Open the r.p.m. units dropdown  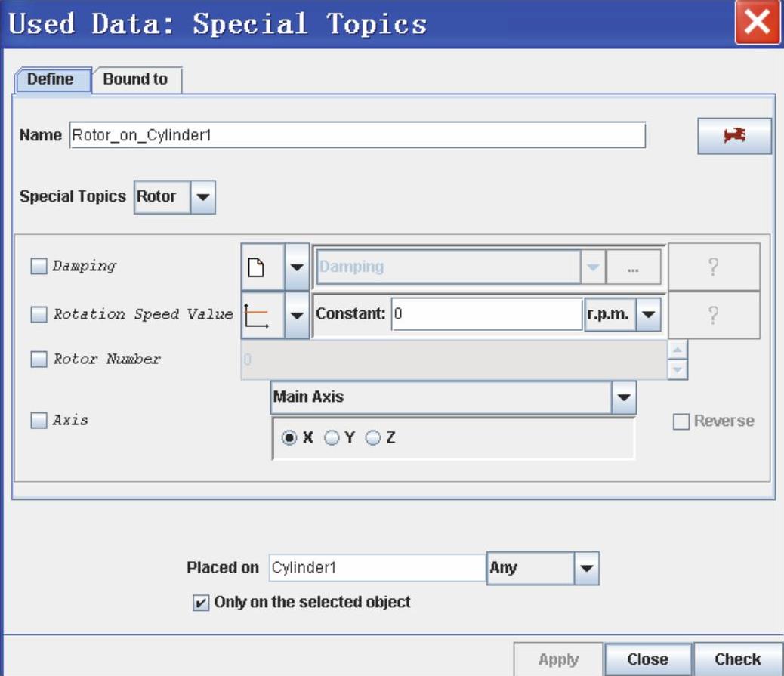point(648,315)
